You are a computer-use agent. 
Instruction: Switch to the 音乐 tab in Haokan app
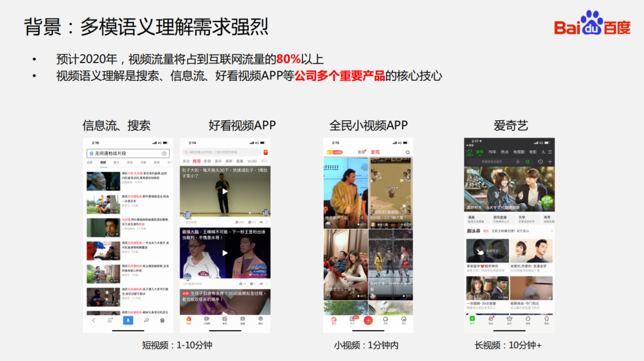tap(218, 161)
